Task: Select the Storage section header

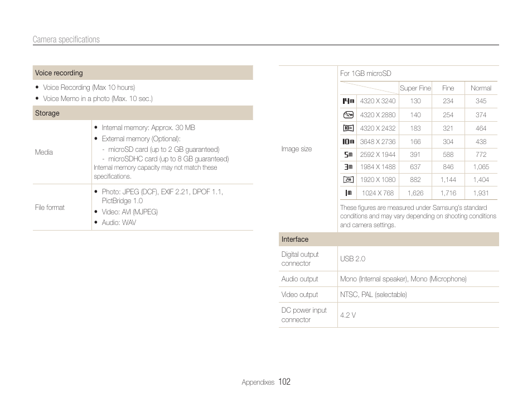Action: [143, 113]
